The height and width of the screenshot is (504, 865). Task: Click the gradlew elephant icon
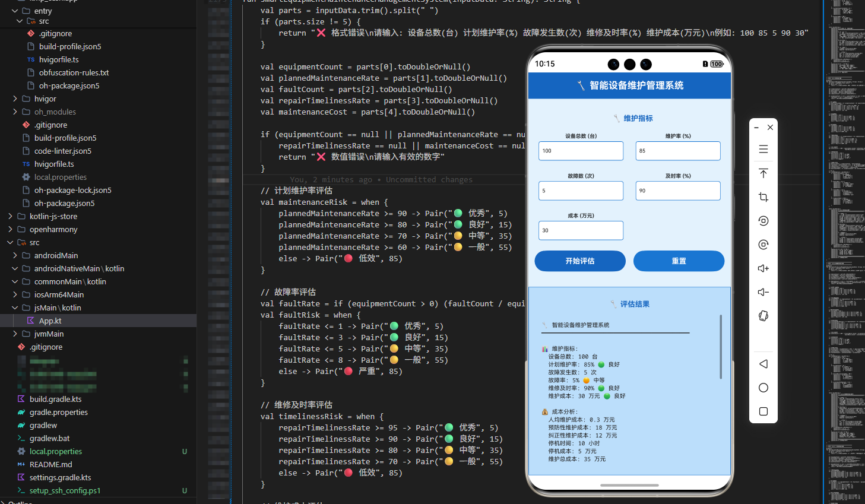coord(21,425)
